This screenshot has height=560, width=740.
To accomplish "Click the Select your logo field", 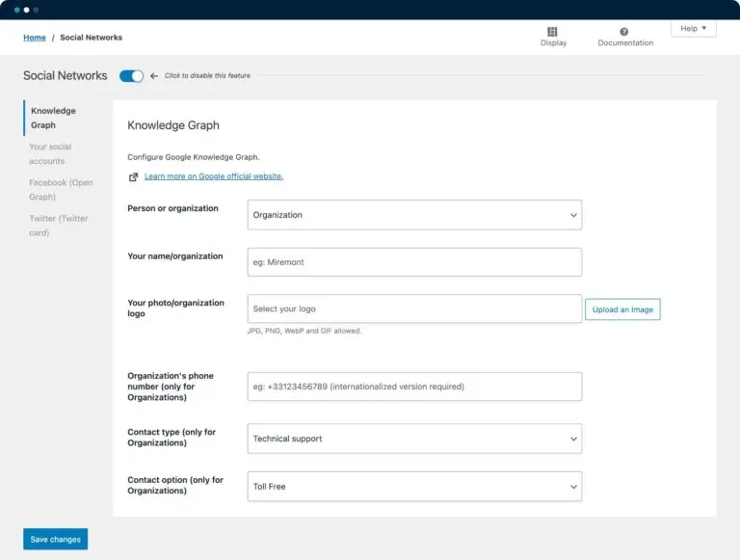I will 414,309.
